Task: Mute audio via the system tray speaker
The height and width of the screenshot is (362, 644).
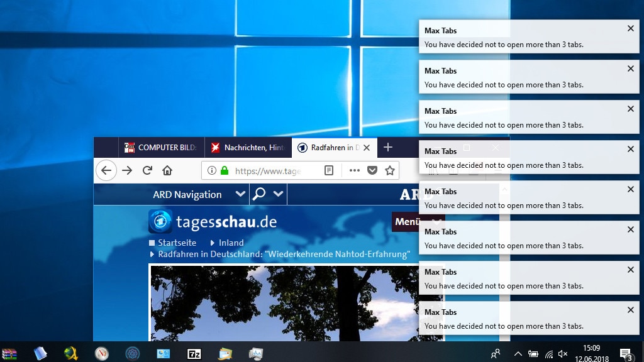Action: pyautogui.click(x=563, y=354)
